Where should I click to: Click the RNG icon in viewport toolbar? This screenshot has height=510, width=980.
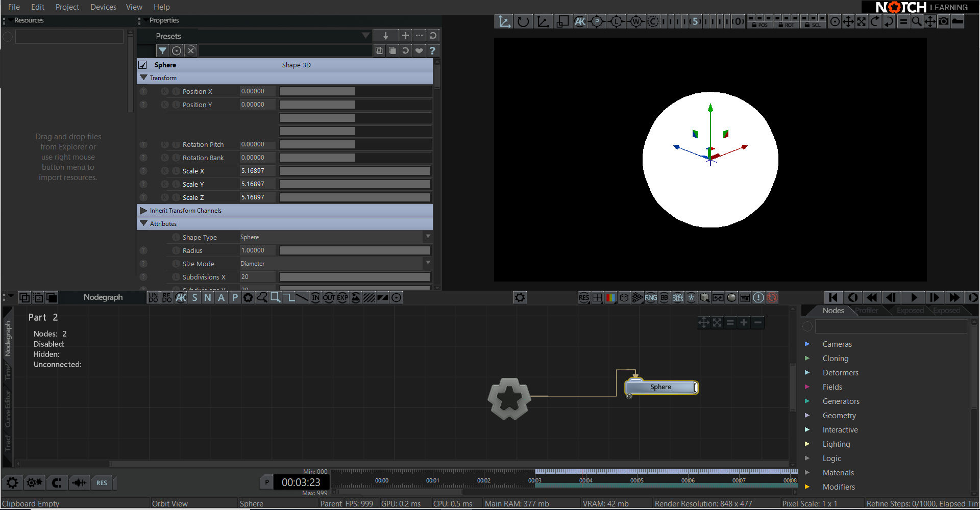coord(651,297)
